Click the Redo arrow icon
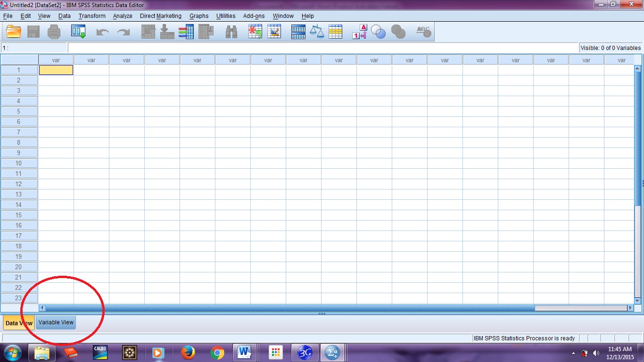644x362 pixels. point(124,32)
